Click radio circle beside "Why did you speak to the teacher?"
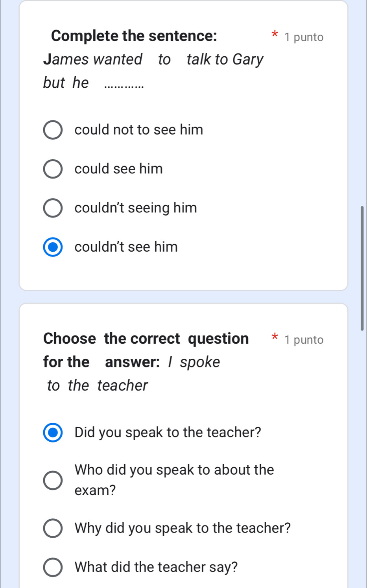Viewport: 367px width, 588px height. (x=53, y=528)
